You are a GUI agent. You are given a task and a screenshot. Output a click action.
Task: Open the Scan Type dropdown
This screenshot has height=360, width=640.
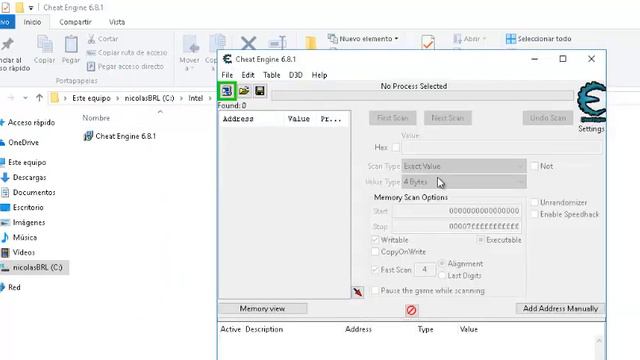pos(464,166)
